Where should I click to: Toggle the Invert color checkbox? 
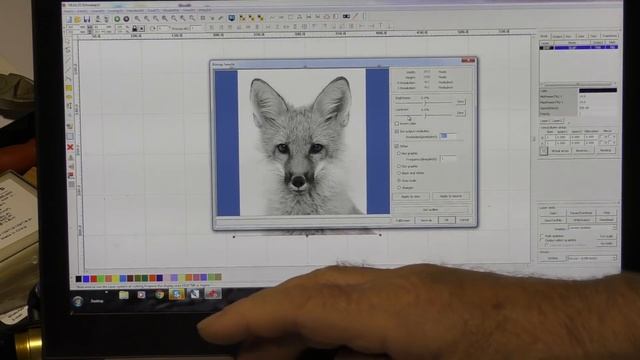397,123
